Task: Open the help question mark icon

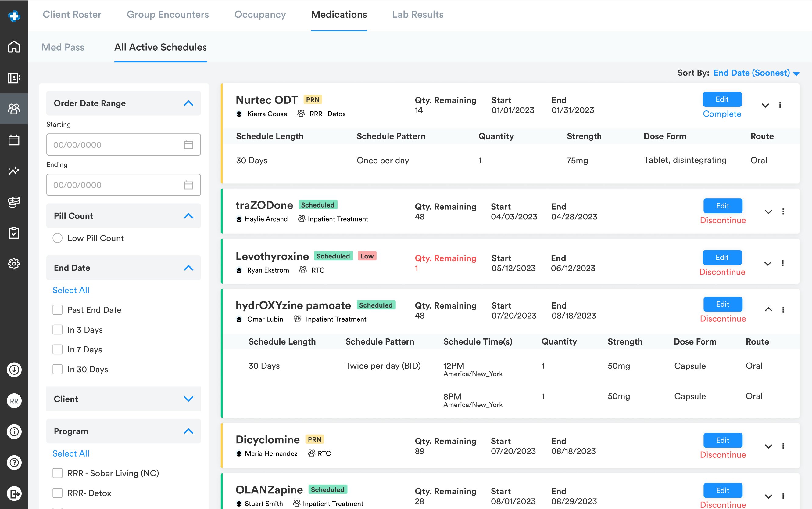Action: point(14,463)
